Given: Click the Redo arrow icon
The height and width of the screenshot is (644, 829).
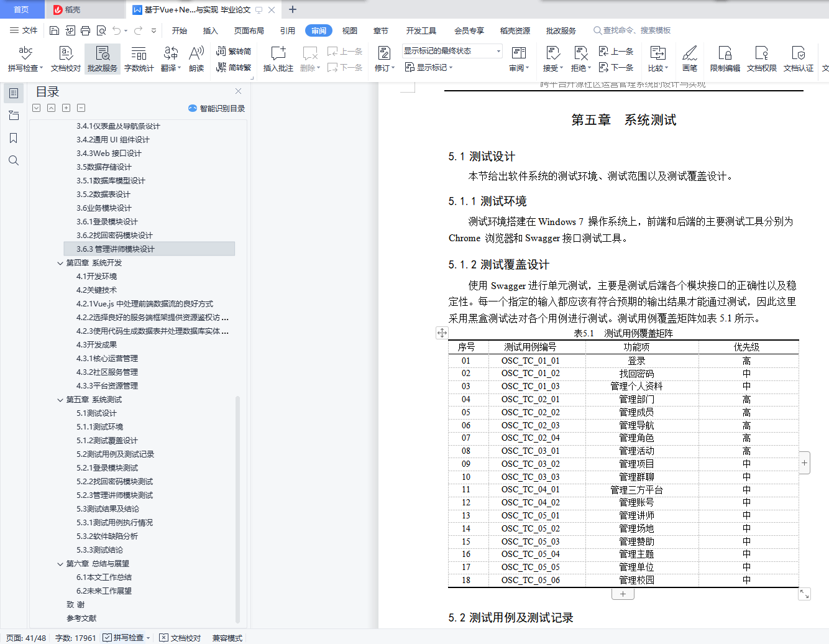Looking at the screenshot, I should (x=138, y=30).
